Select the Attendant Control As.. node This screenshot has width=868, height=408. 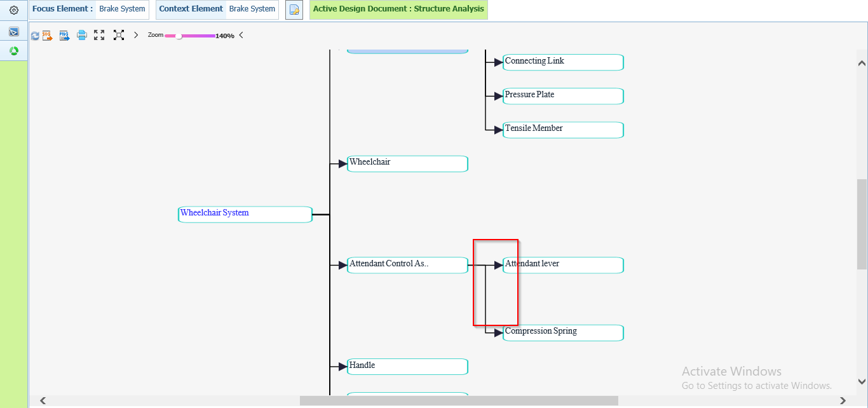pyautogui.click(x=407, y=265)
